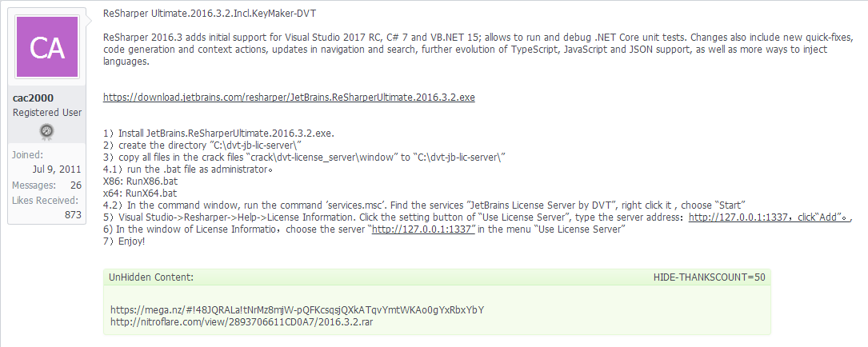Click the UnHidden Content header label

tap(151, 277)
